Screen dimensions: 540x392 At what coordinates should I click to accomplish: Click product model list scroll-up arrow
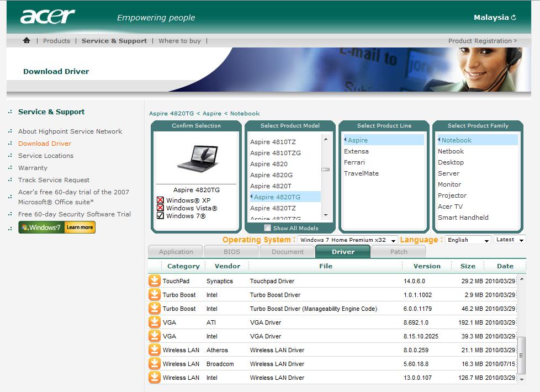click(325, 139)
